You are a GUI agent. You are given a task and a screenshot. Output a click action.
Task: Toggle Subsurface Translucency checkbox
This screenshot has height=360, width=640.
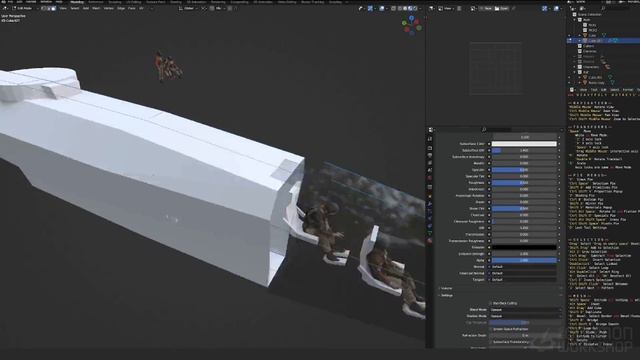click(x=491, y=342)
